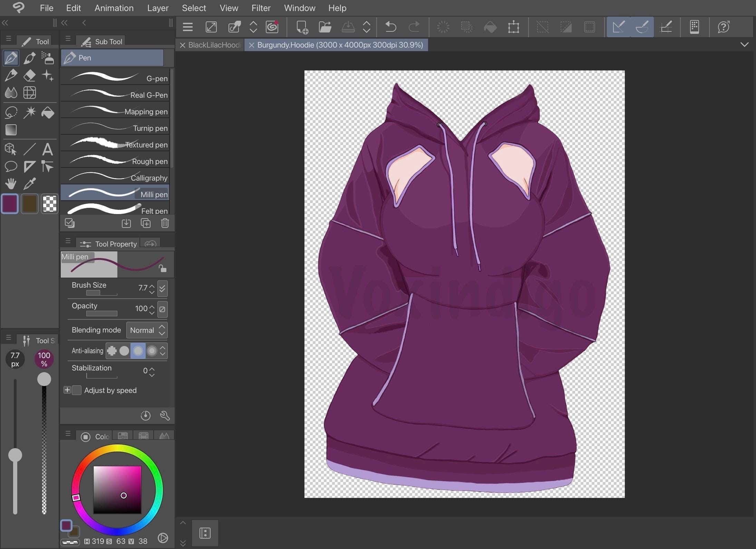756x549 pixels.
Task: Open the Filter menu
Action: click(261, 8)
